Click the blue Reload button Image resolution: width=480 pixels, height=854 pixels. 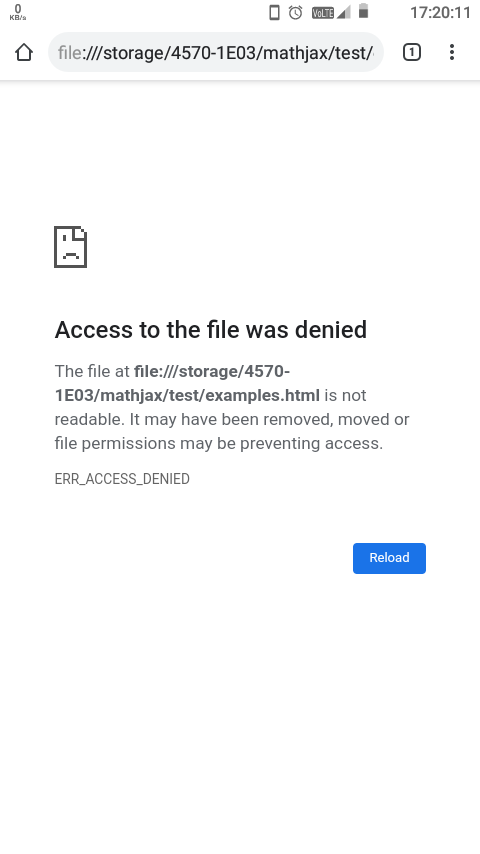pos(390,558)
